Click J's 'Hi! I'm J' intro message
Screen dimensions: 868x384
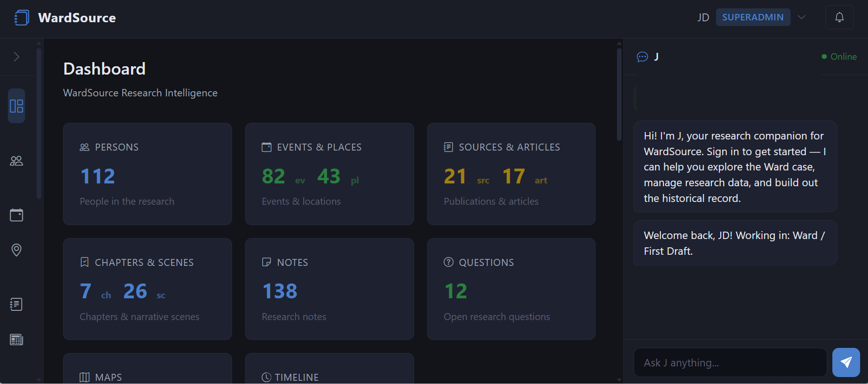(x=735, y=167)
